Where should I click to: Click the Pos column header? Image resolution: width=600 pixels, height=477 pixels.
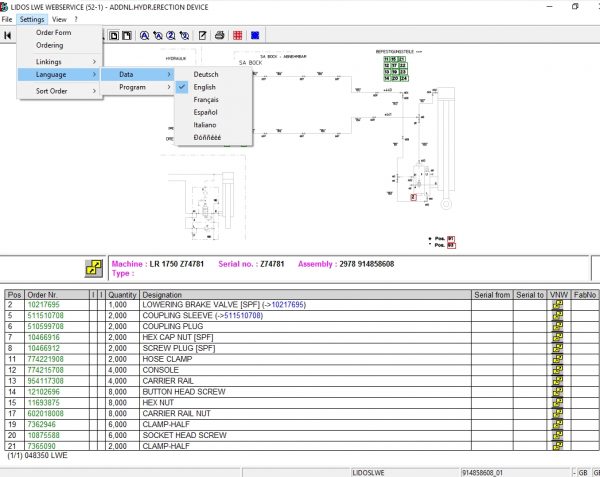15,295
